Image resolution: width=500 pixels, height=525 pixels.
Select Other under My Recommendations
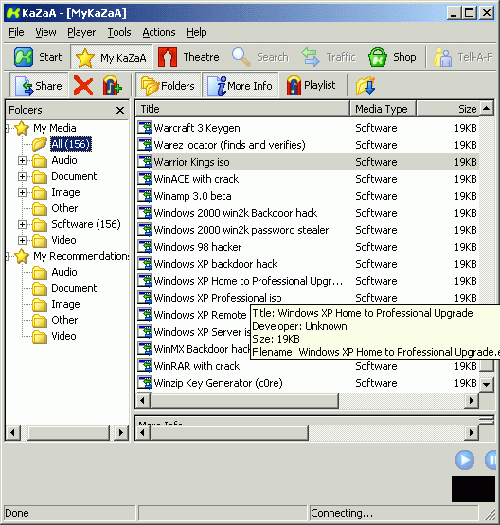pos(65,320)
